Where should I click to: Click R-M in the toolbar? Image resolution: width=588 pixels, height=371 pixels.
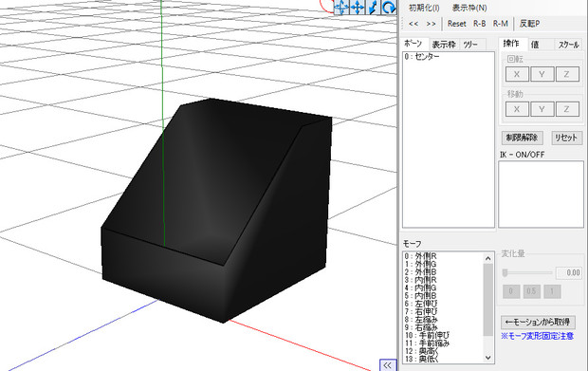coord(500,24)
